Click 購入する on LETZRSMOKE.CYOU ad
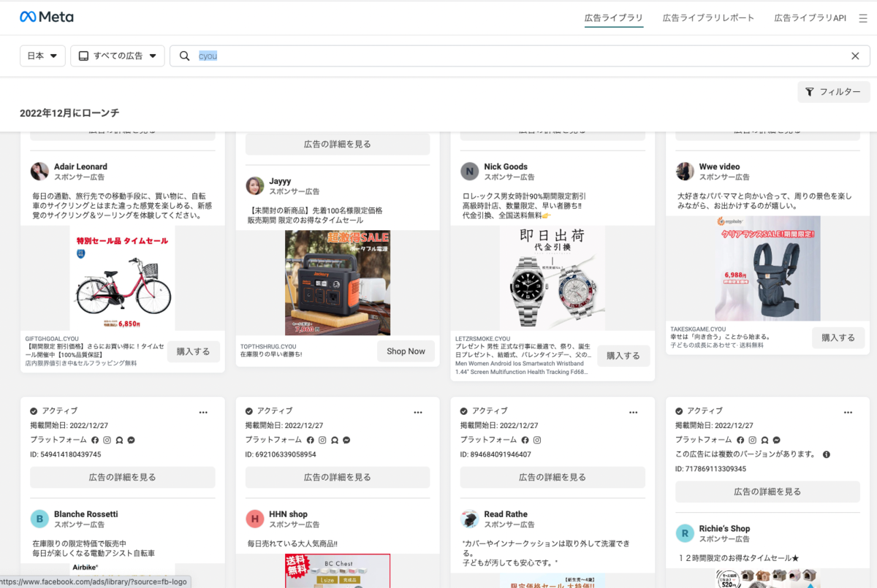Image resolution: width=877 pixels, height=588 pixels. (x=623, y=356)
